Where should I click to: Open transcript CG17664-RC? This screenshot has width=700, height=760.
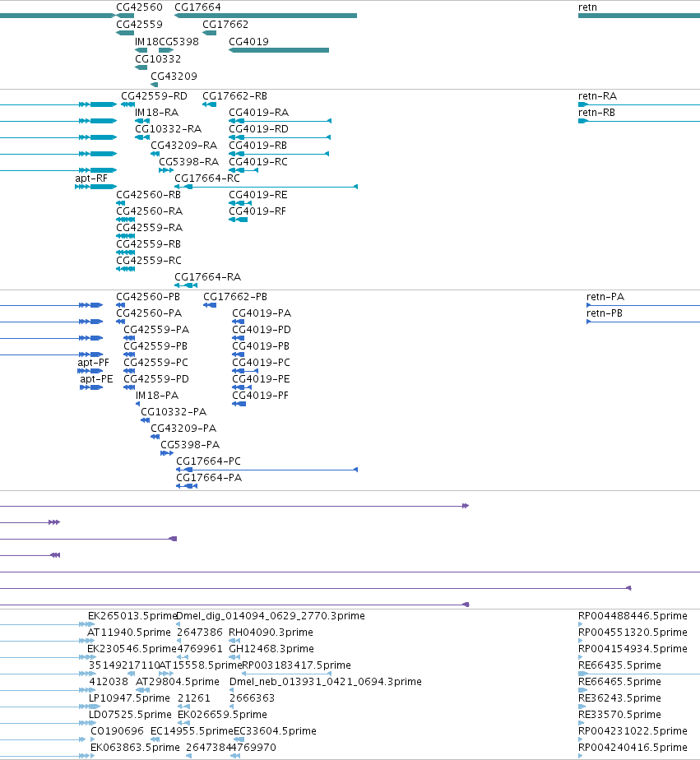pyautogui.click(x=207, y=178)
